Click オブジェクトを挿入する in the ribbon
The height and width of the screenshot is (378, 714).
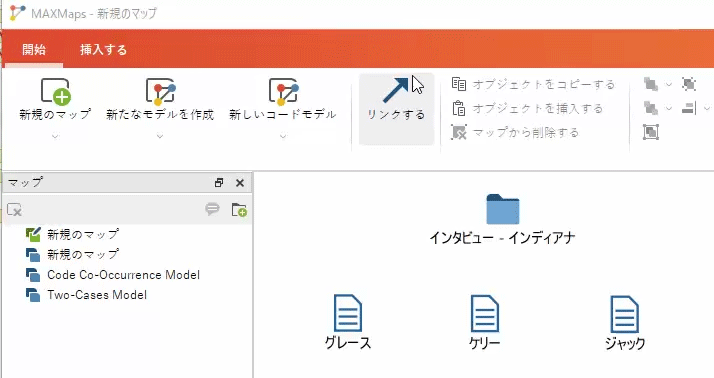click(x=527, y=108)
